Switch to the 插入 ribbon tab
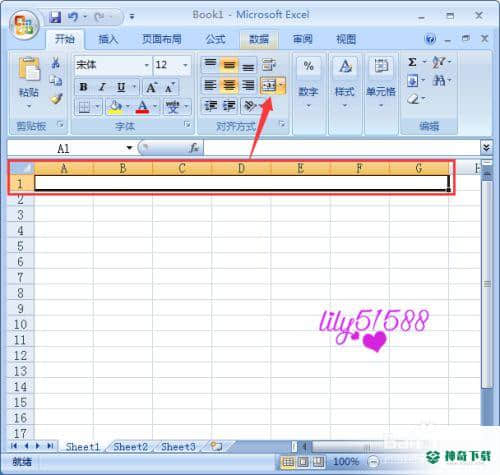 108,39
